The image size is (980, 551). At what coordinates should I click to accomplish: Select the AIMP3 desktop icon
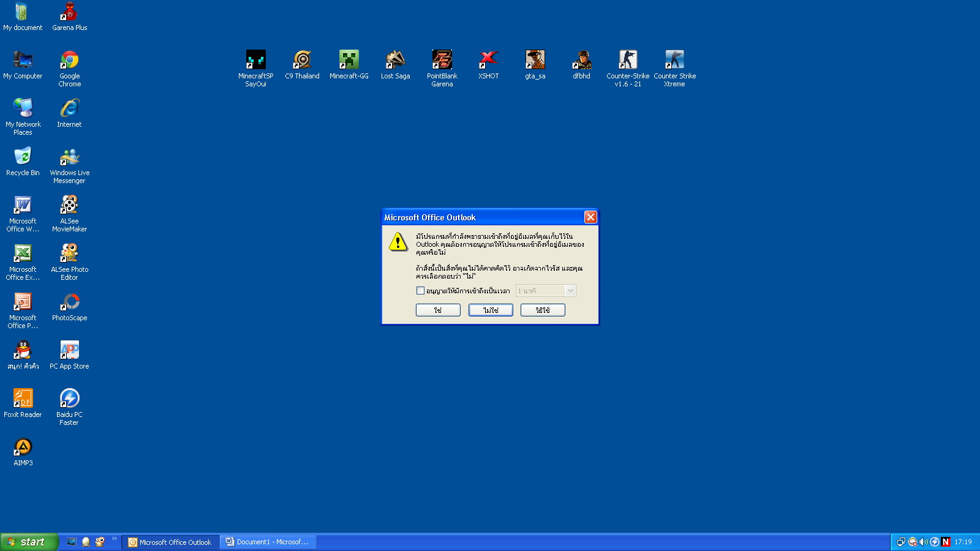click(x=23, y=451)
